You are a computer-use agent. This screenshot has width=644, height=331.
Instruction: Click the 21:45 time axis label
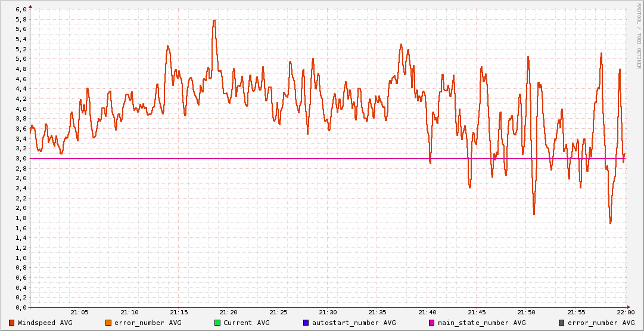click(477, 313)
